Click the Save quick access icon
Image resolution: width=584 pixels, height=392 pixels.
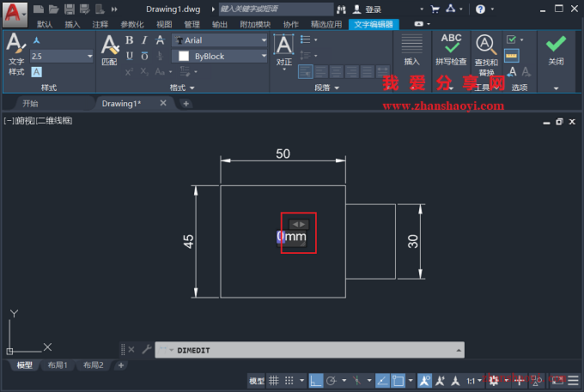[70, 9]
